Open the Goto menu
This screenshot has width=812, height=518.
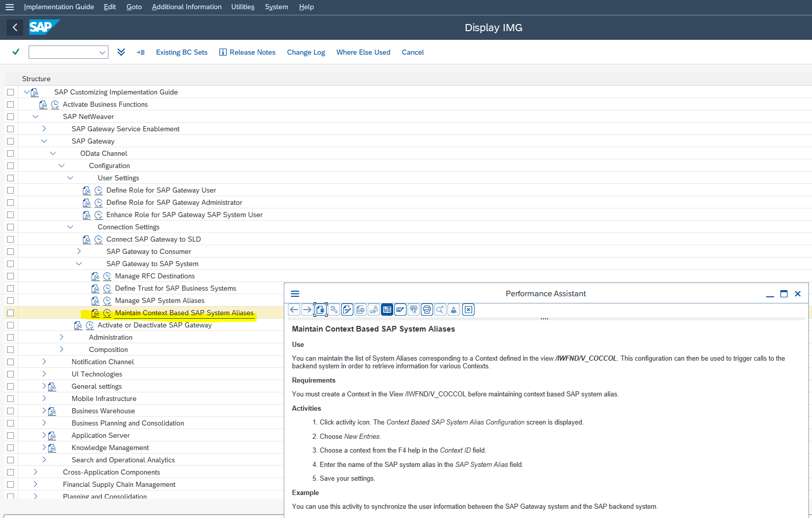134,7
